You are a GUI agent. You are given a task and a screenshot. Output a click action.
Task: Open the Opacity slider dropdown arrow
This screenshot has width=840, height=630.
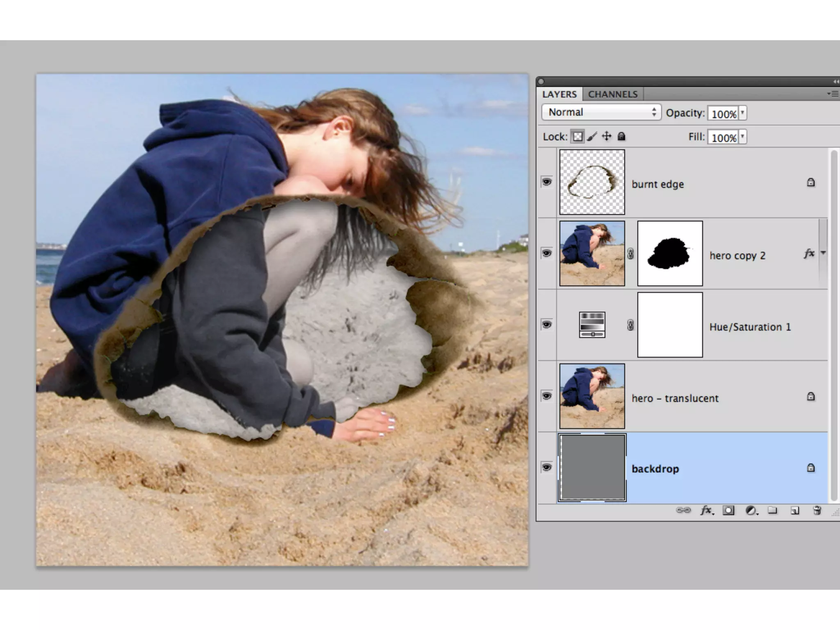point(742,113)
